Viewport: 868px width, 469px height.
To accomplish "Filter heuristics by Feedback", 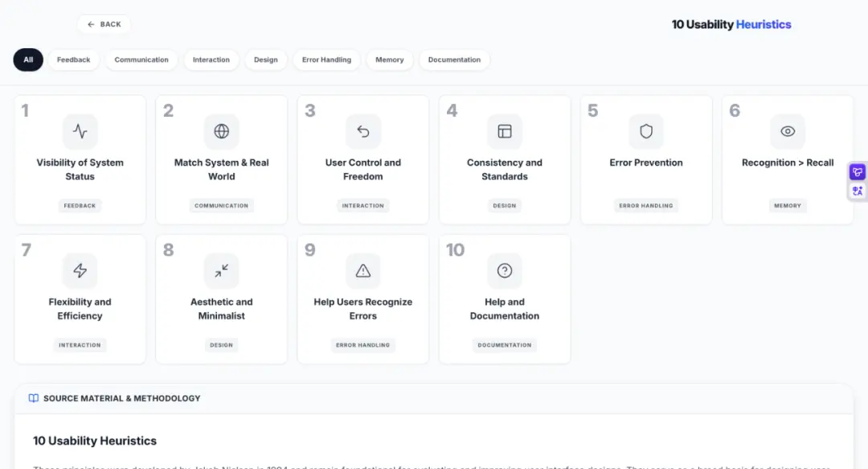I will point(74,60).
